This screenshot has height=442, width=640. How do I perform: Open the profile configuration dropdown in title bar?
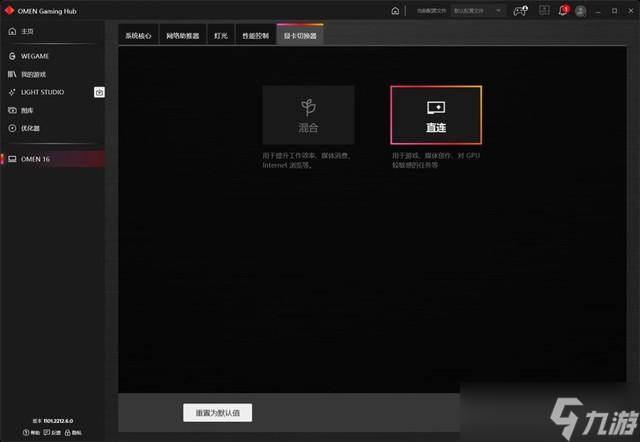click(478, 11)
